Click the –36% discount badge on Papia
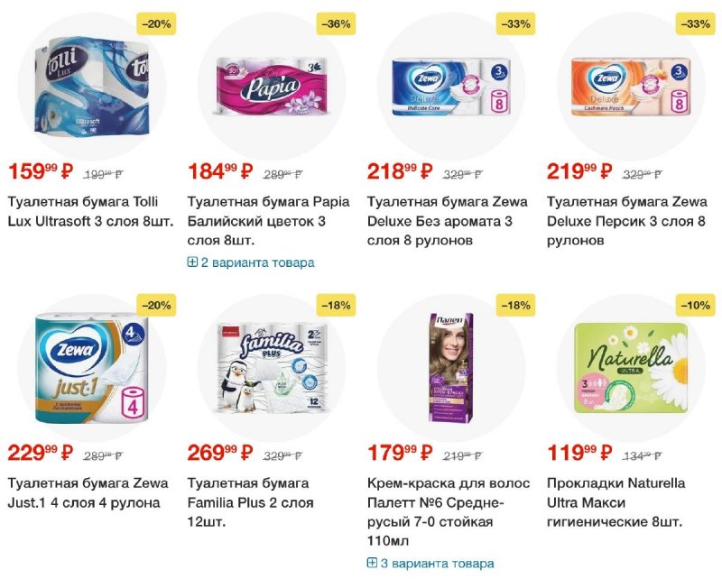 336,24
